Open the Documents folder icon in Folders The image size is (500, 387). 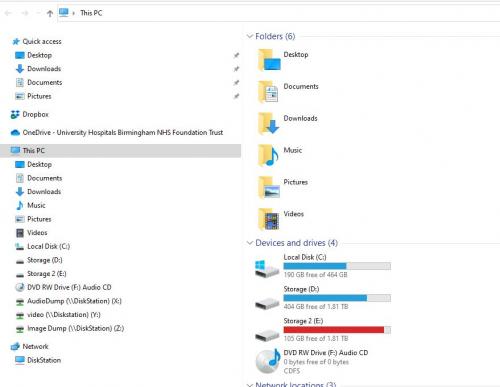point(268,92)
